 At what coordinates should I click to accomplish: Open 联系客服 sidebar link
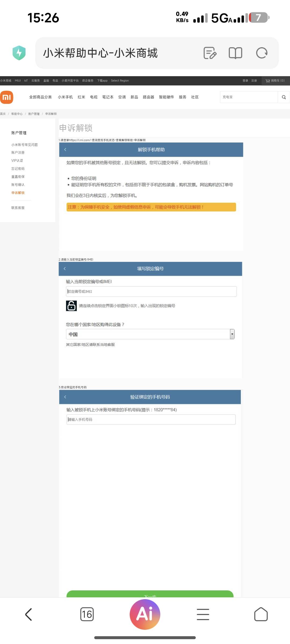tap(18, 208)
